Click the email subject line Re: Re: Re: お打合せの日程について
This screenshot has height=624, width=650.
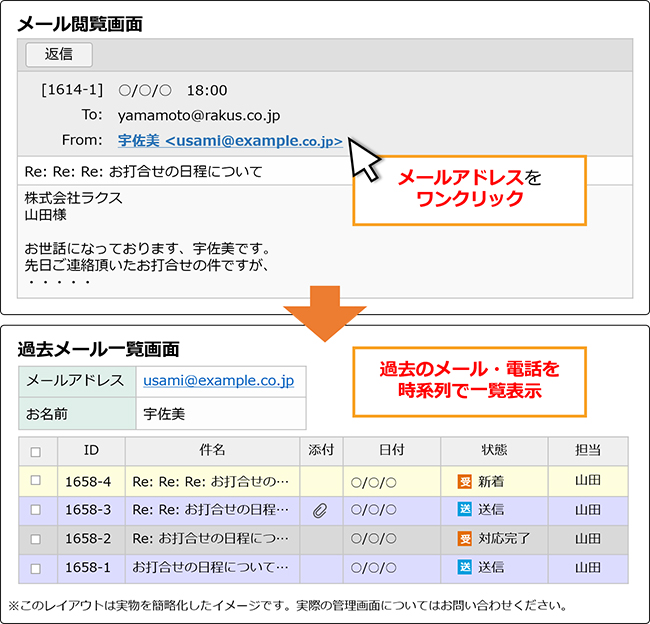pos(143,171)
